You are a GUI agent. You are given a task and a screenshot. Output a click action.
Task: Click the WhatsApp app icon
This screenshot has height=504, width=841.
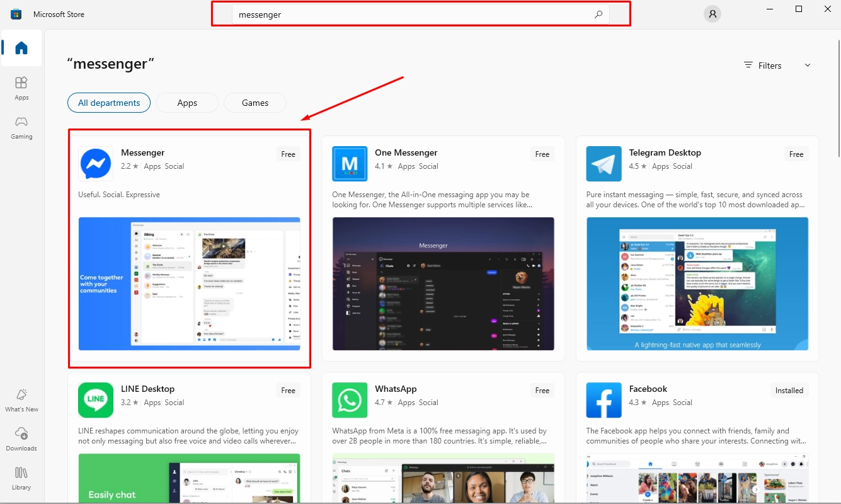click(x=350, y=400)
